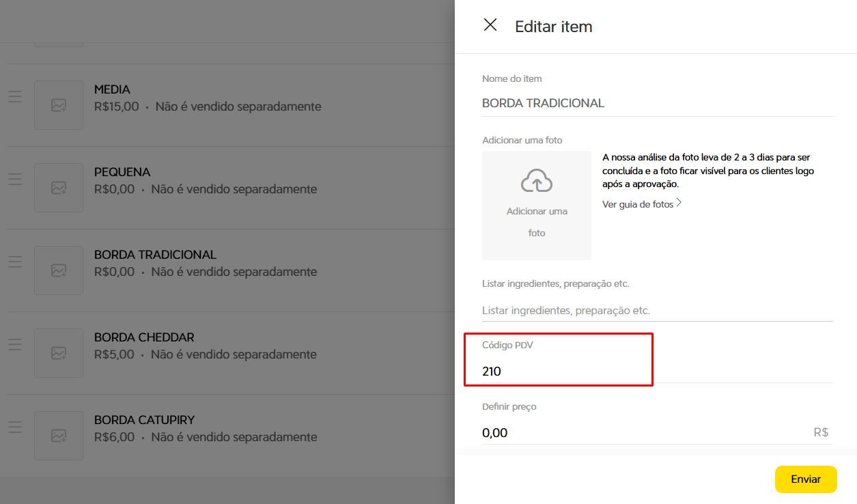Close the Editar item panel
Screen dimensions: 857x504
pos(490,25)
